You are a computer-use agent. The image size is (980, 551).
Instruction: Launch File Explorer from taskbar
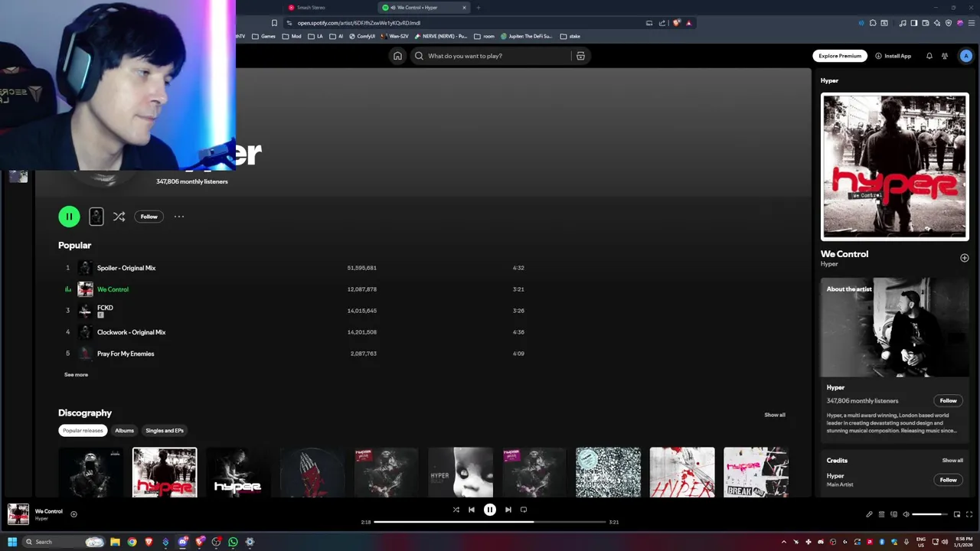click(115, 542)
